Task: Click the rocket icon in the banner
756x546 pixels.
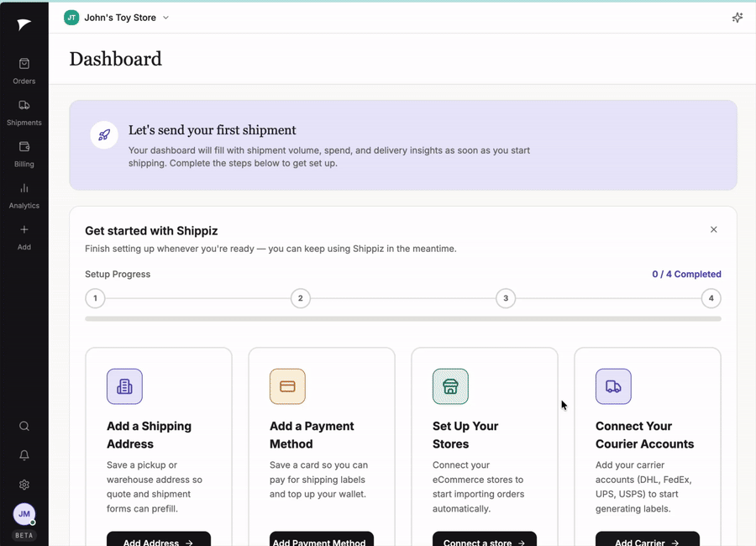Action: click(x=104, y=135)
